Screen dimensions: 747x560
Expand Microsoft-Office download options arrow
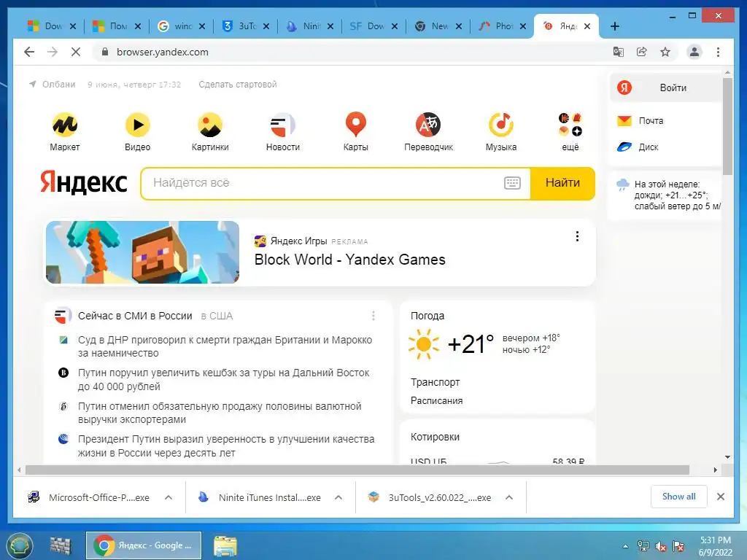[x=169, y=497]
